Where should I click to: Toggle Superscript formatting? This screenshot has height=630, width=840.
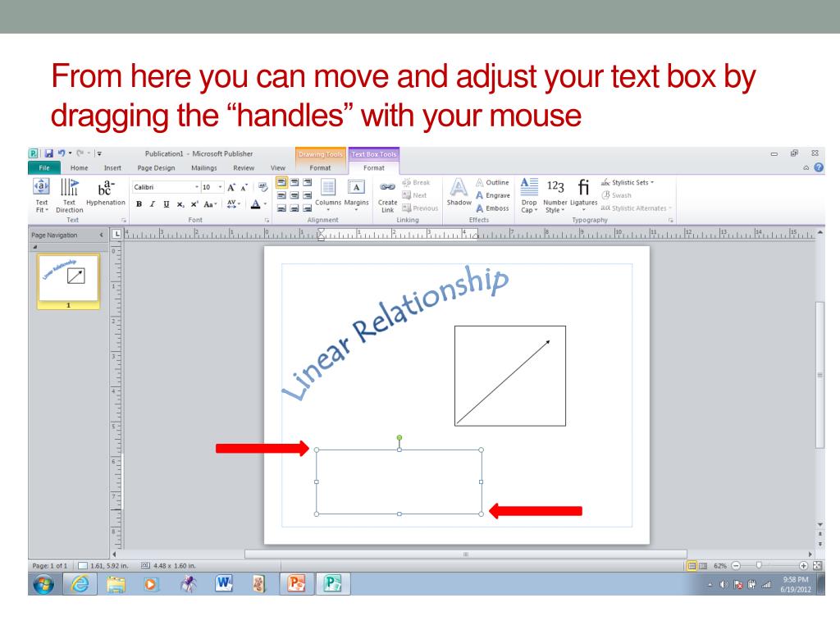[194, 204]
